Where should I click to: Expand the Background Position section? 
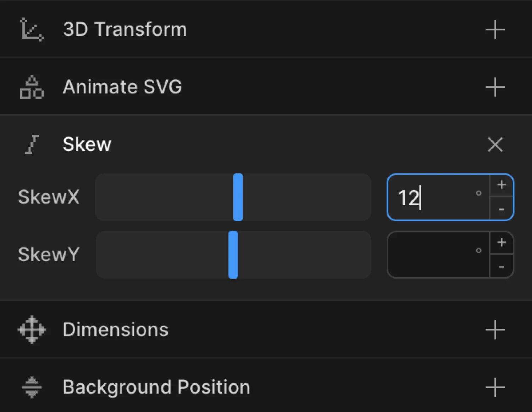495,387
